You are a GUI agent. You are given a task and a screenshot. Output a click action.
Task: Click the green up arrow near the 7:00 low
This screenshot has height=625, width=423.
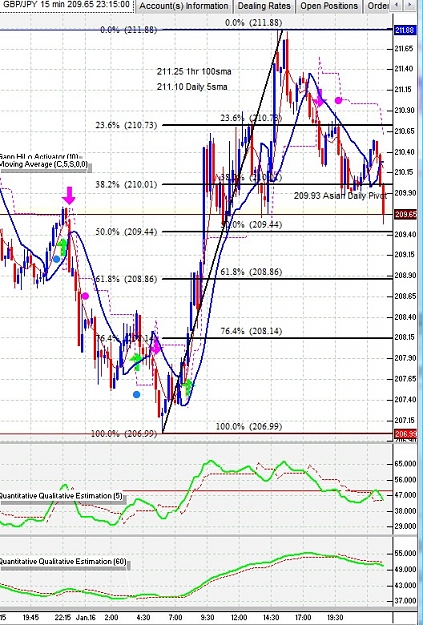tap(188, 385)
